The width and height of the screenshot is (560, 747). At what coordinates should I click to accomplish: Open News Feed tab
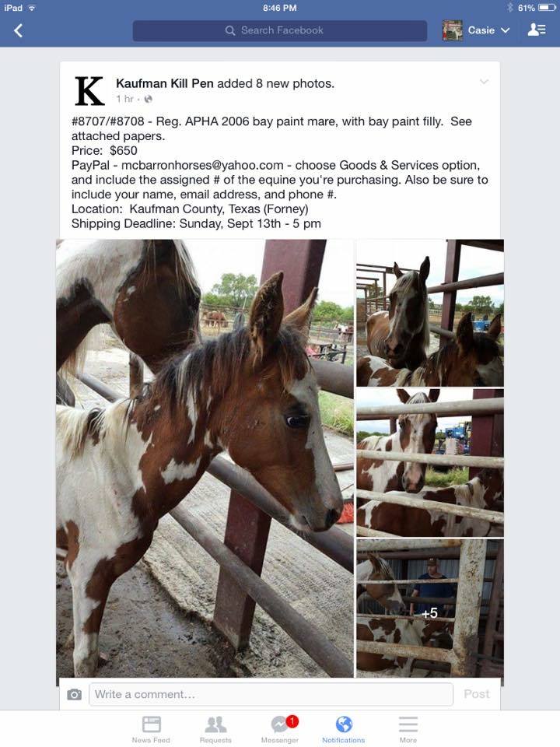(151, 729)
